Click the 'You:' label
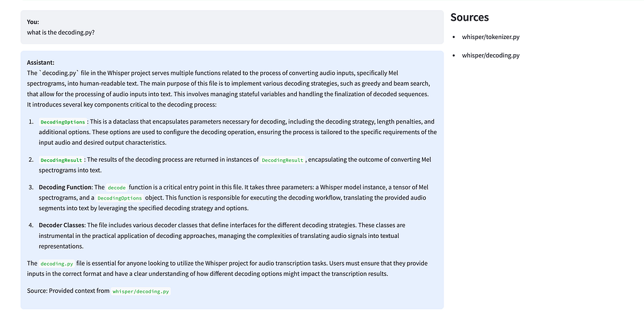644x311 pixels. click(x=33, y=22)
